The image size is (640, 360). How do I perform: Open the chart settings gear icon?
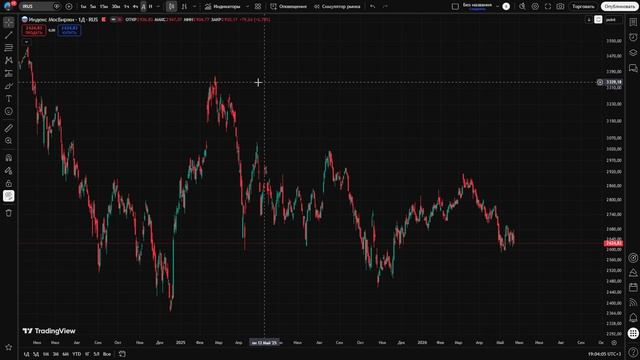coord(535,7)
